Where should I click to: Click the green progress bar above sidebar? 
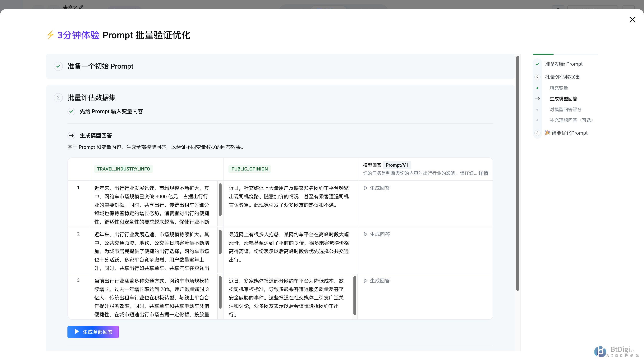point(543,54)
